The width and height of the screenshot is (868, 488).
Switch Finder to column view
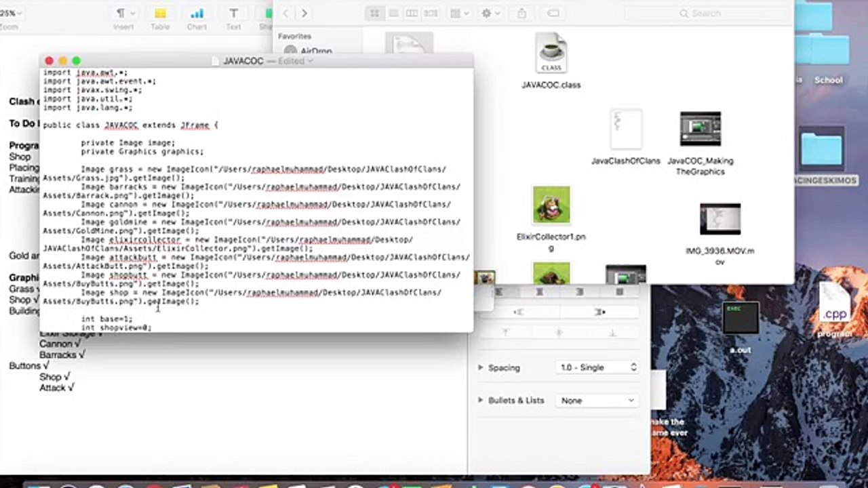click(x=412, y=13)
